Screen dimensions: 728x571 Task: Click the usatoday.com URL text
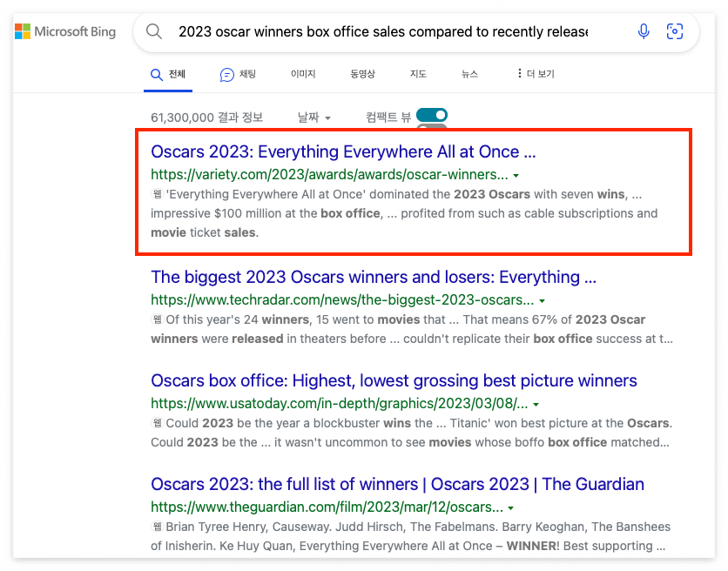pos(340,403)
